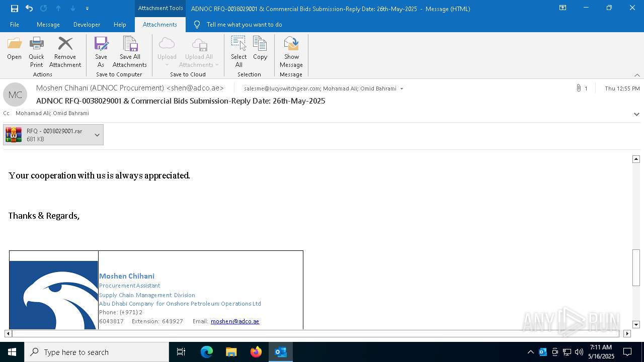
Task: Expand message header chevron
Action: point(636,114)
